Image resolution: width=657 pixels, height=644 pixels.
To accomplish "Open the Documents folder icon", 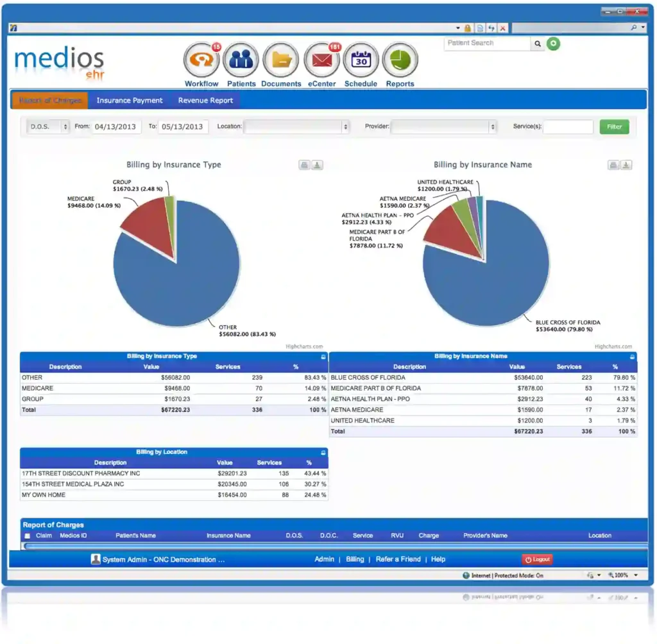I will [281, 59].
